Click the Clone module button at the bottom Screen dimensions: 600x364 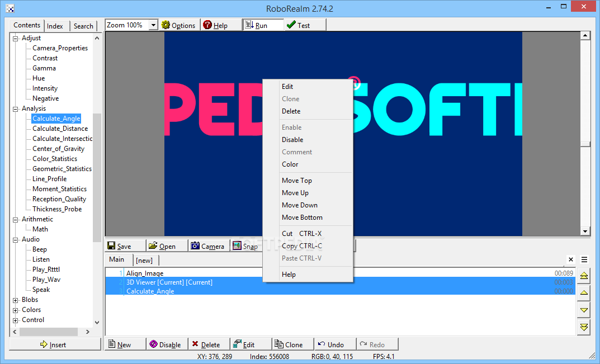pyautogui.click(x=293, y=344)
